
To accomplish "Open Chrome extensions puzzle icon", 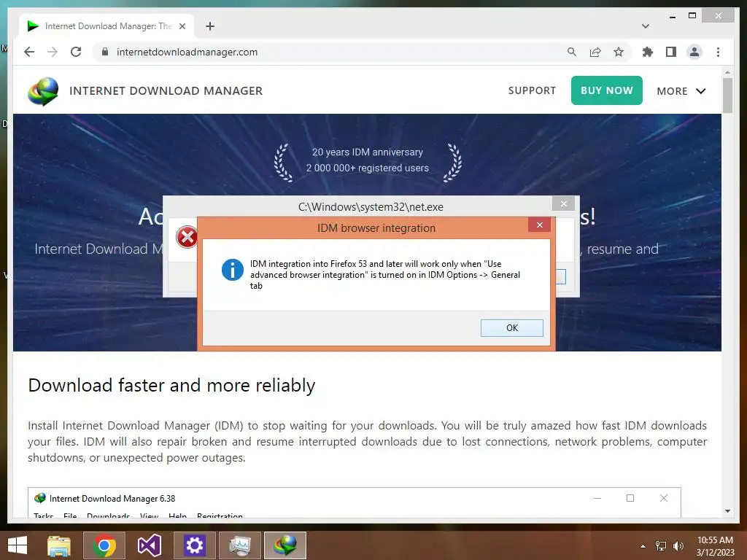I will (648, 52).
